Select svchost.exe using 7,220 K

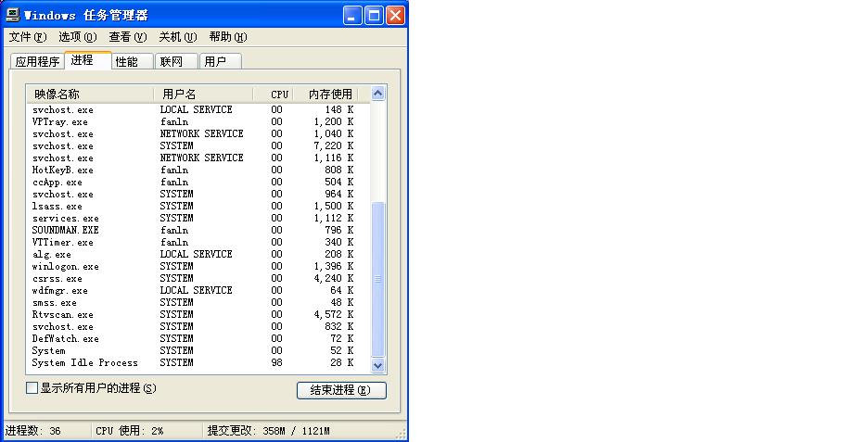point(198,146)
